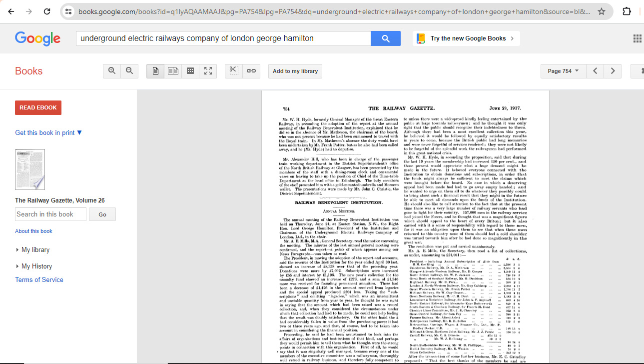Zoom out of the book page
Image resolution: width=644 pixels, height=364 pixels.
(x=129, y=71)
